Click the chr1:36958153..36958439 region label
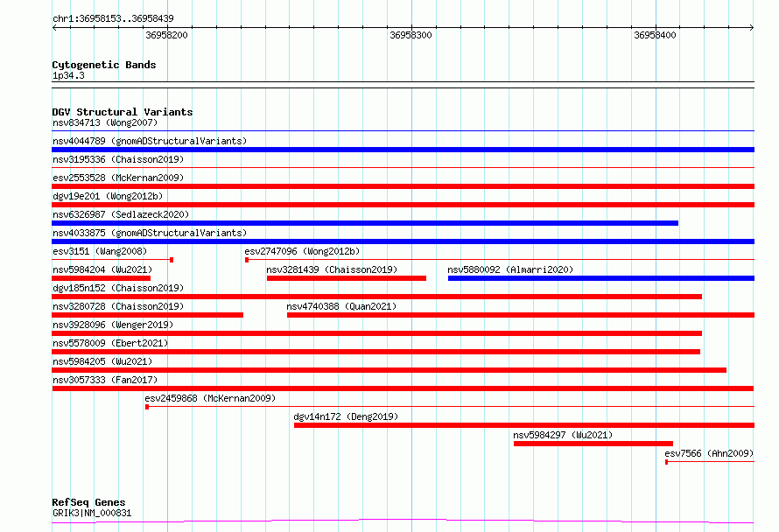This screenshot has width=779, height=532. 113,18
